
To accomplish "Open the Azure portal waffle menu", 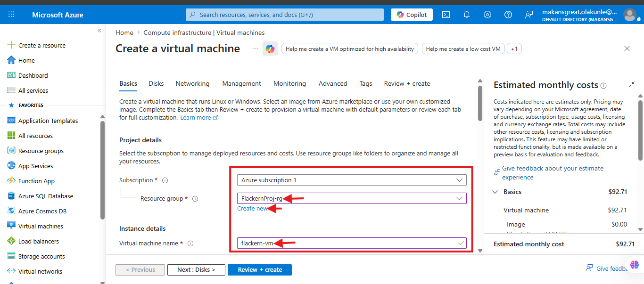I will [x=11, y=15].
